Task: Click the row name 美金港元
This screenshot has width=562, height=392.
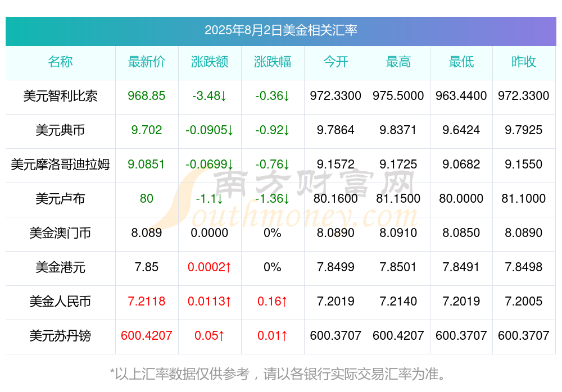Action: [x=60, y=267]
